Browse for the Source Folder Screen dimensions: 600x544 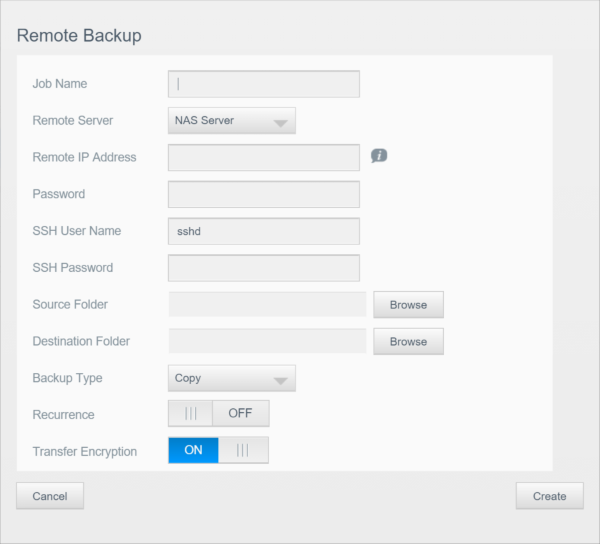point(408,305)
